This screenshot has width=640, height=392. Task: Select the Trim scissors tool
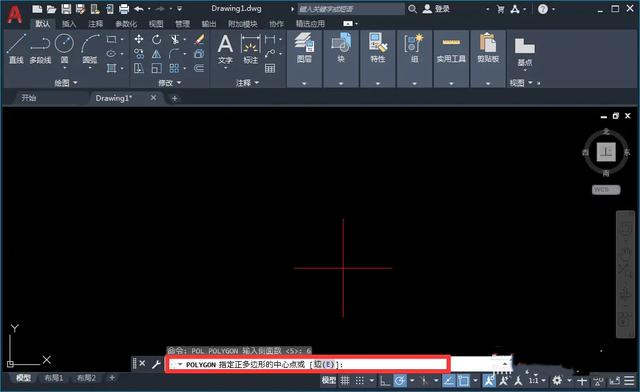pyautogui.click(x=175, y=39)
